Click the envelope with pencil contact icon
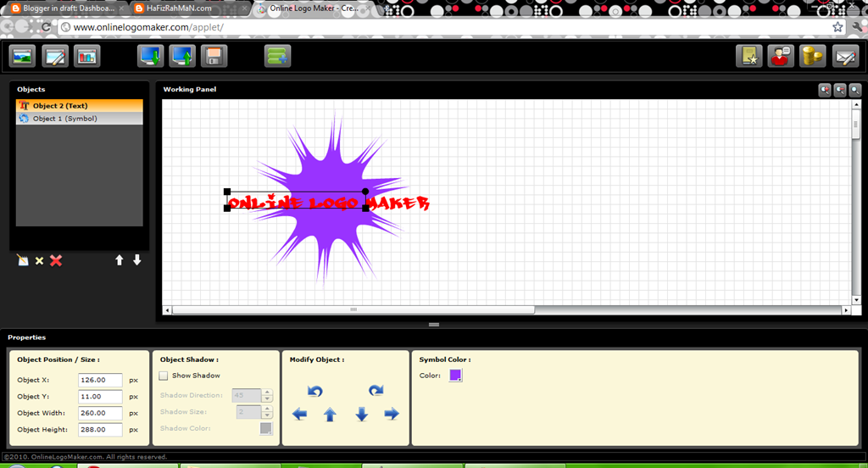Viewport: 868px width, 468px height. coord(845,57)
